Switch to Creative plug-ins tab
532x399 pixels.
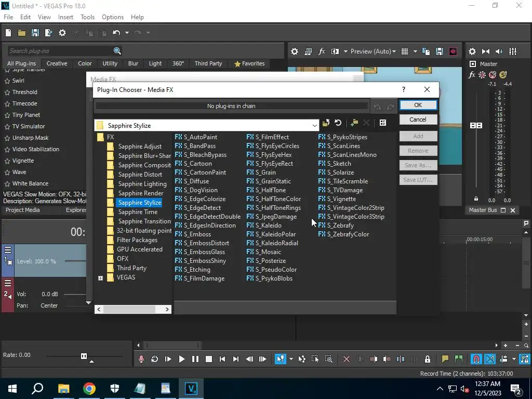point(57,63)
